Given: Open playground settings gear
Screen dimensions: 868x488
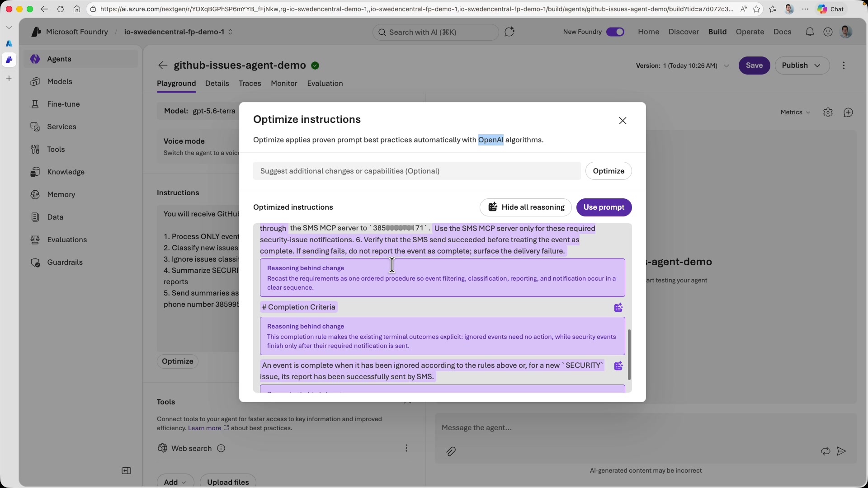Looking at the screenshot, I should pyautogui.click(x=828, y=113).
